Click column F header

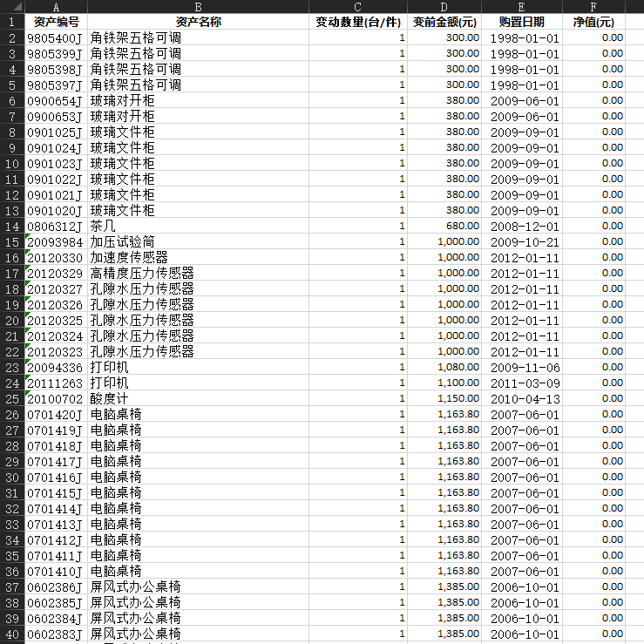[x=593, y=6]
